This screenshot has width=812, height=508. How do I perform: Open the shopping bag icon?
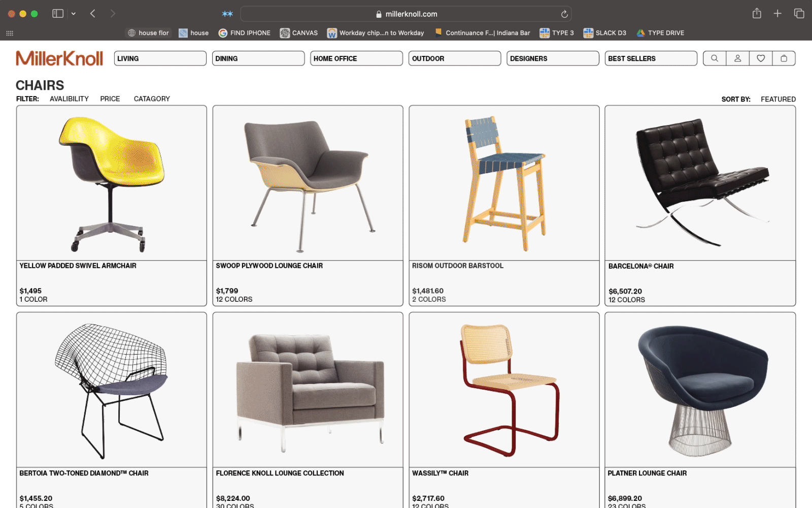784,58
